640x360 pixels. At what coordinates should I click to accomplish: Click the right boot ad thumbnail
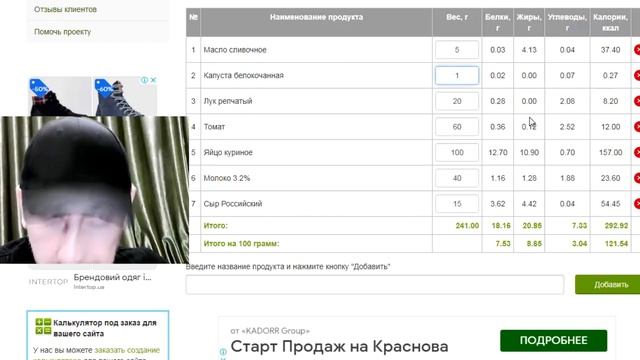click(125, 96)
